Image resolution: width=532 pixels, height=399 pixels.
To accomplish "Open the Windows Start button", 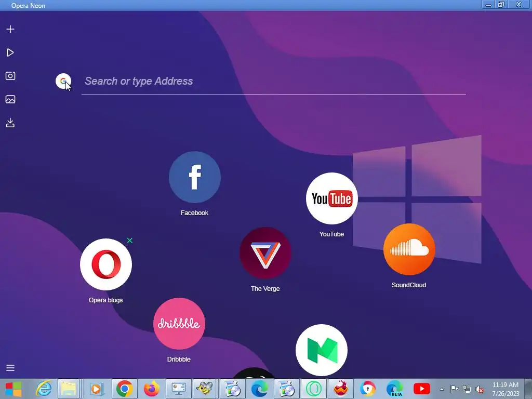I will tap(14, 389).
